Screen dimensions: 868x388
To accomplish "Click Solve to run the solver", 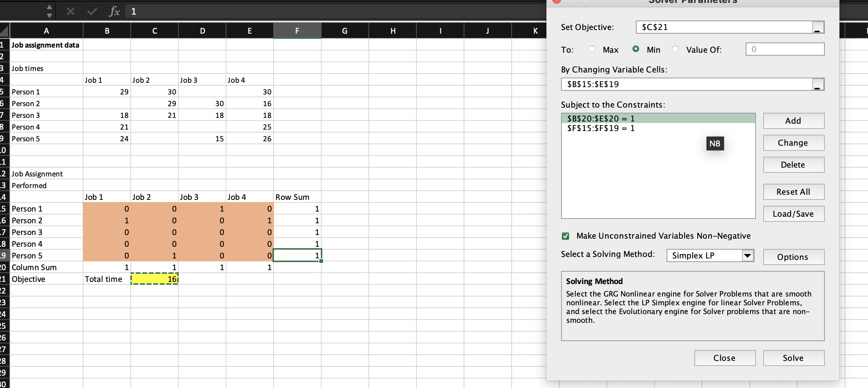I will tap(793, 358).
